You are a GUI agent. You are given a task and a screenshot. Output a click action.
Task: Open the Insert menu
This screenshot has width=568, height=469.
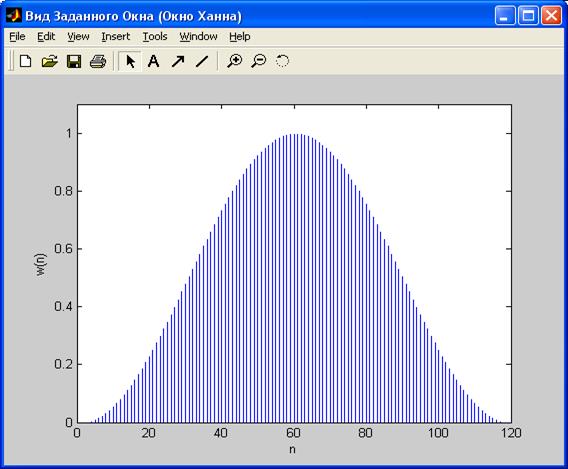(116, 37)
